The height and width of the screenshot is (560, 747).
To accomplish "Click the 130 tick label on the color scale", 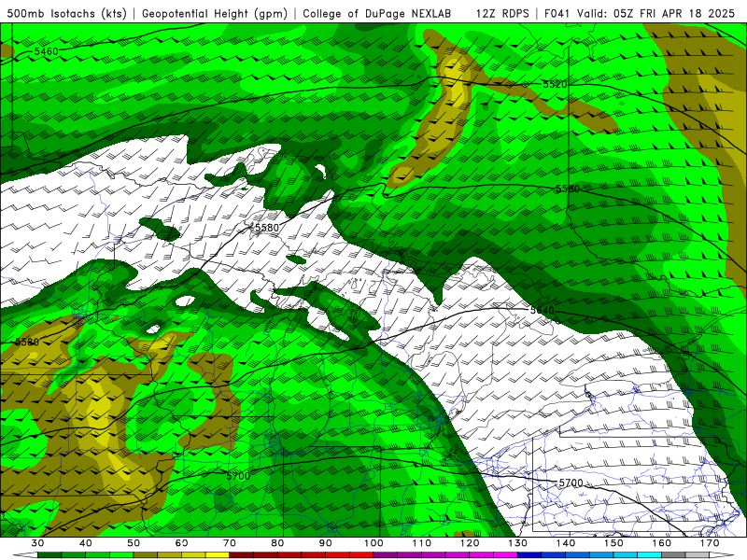I will [x=518, y=543].
